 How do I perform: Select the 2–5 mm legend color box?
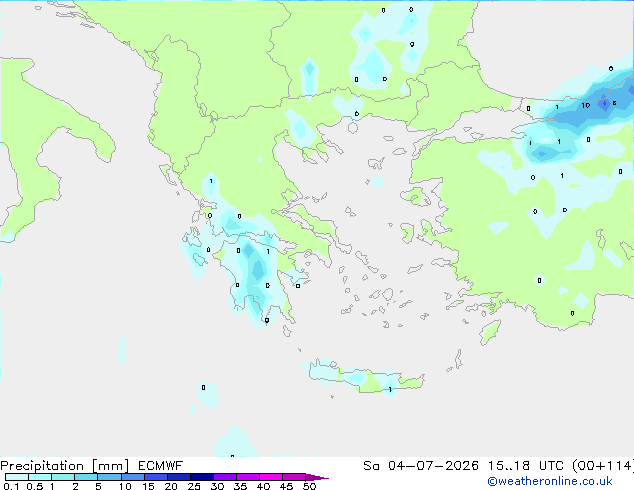point(86,477)
